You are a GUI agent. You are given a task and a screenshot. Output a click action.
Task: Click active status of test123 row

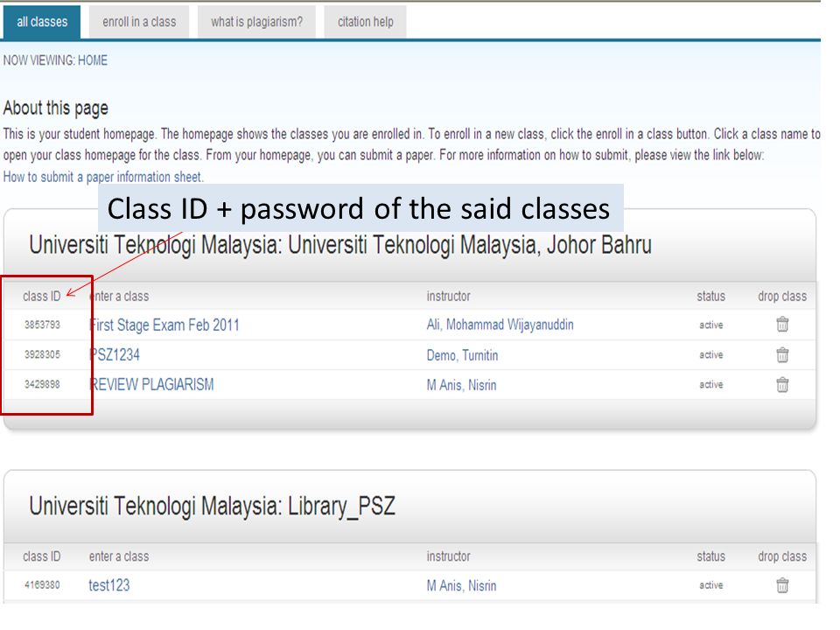710,585
